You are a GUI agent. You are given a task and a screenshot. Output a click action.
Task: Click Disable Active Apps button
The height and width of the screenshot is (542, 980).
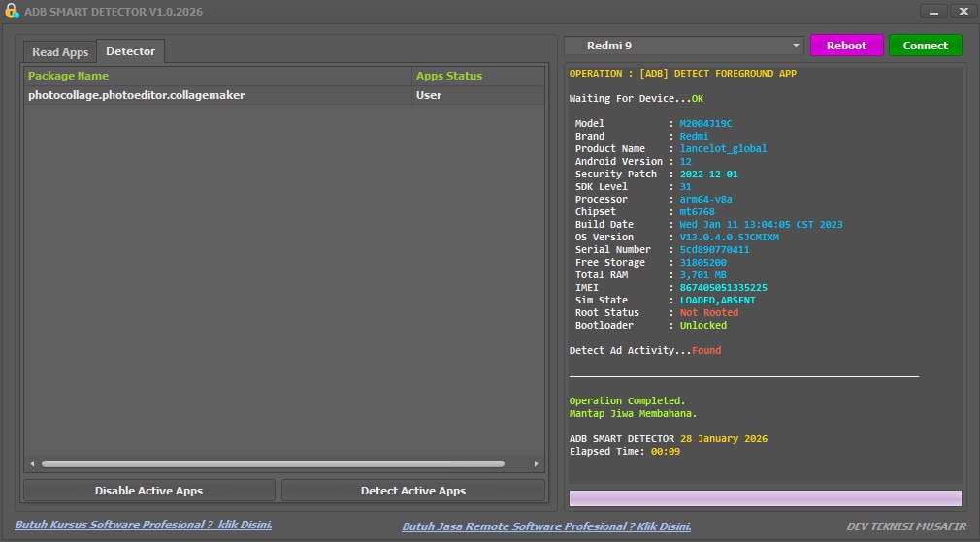click(148, 491)
